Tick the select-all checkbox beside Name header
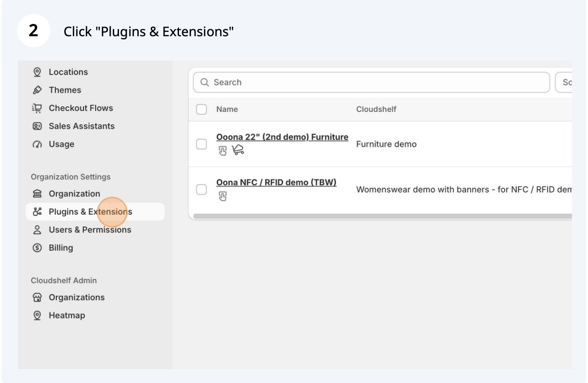This screenshot has width=588, height=383. click(201, 109)
